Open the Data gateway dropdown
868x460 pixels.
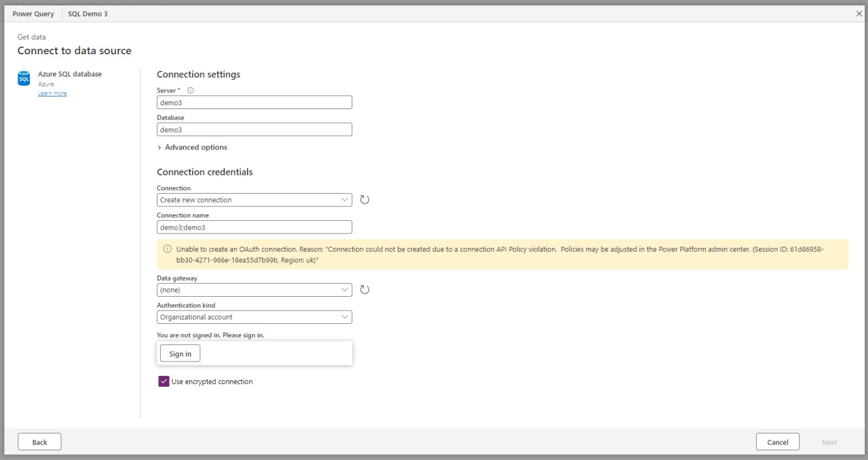pos(254,290)
